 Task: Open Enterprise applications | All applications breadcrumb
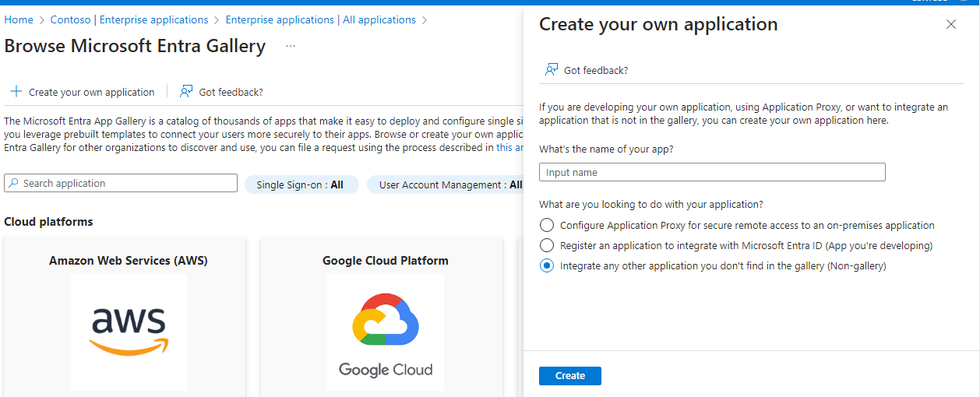coord(321,19)
